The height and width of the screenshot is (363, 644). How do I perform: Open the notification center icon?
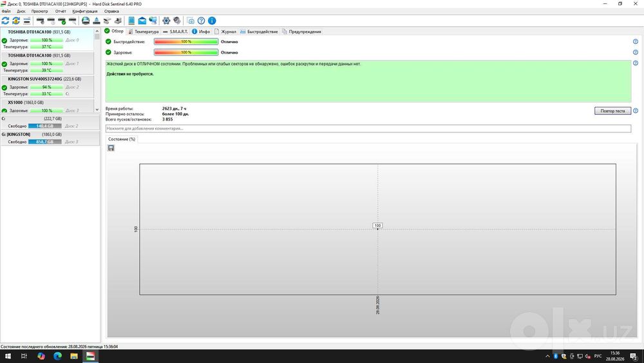tap(634, 357)
